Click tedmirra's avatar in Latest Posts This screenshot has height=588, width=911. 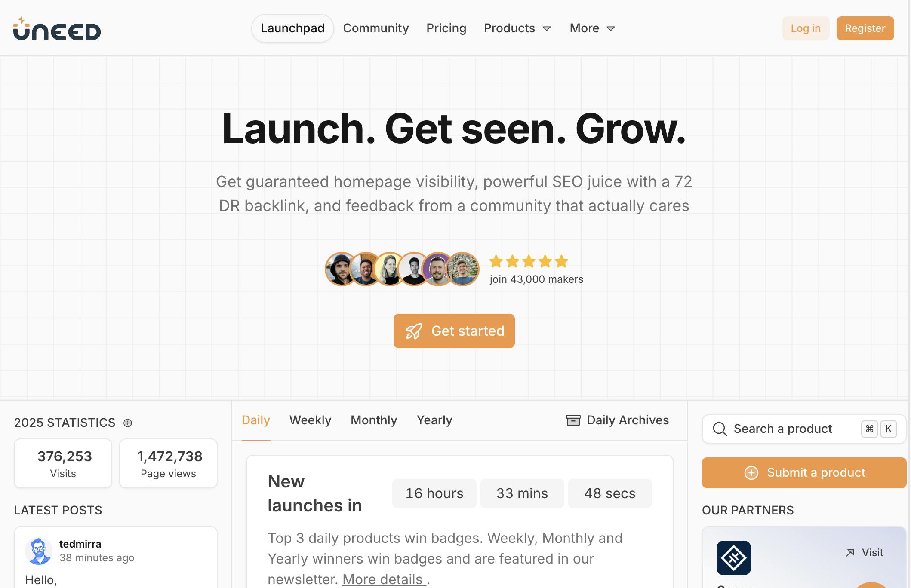tap(40, 551)
